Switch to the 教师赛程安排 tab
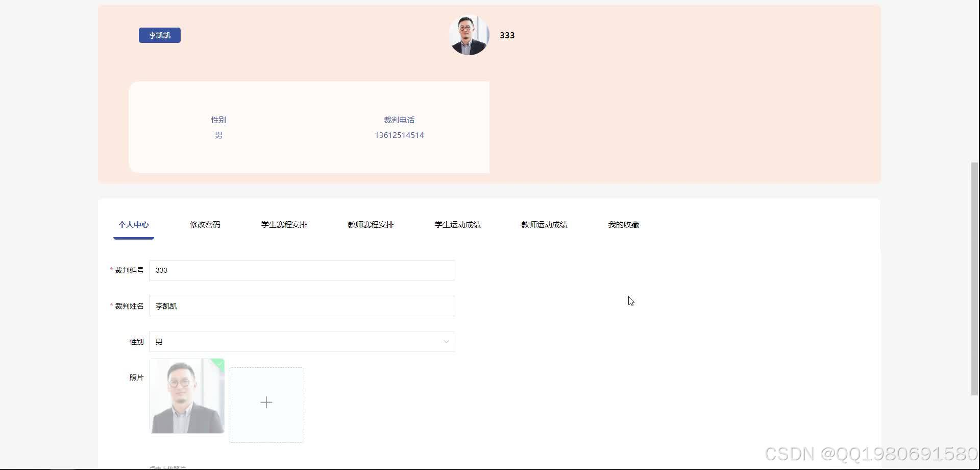980x470 pixels. [371, 224]
